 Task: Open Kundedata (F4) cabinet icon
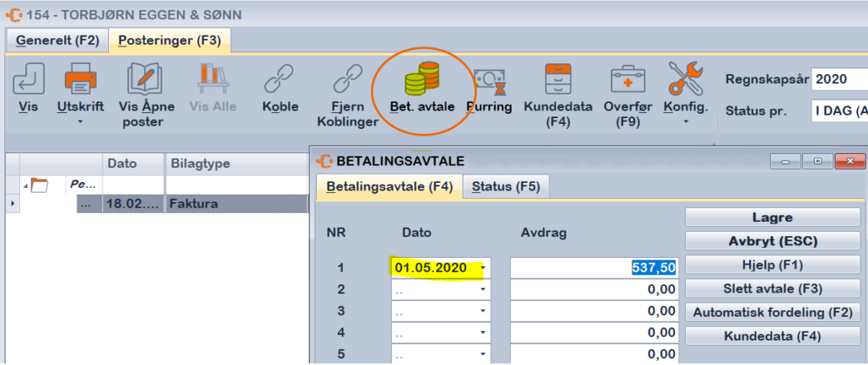(x=558, y=78)
